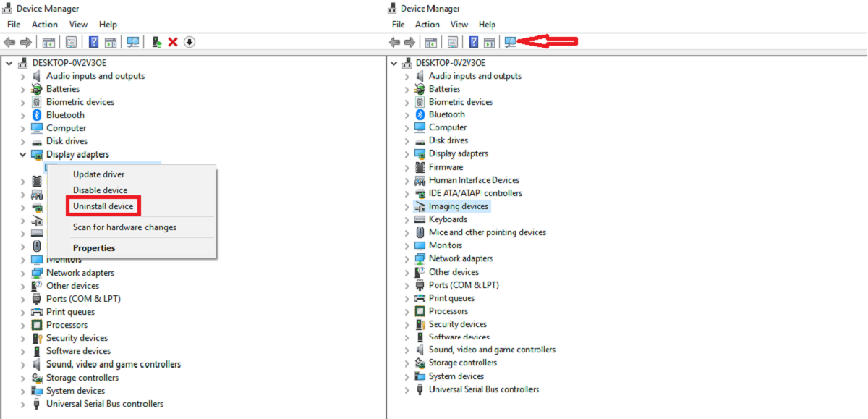Open Properties toolbar icon in left window
This screenshot has width=868, height=419.
pyautogui.click(x=71, y=42)
